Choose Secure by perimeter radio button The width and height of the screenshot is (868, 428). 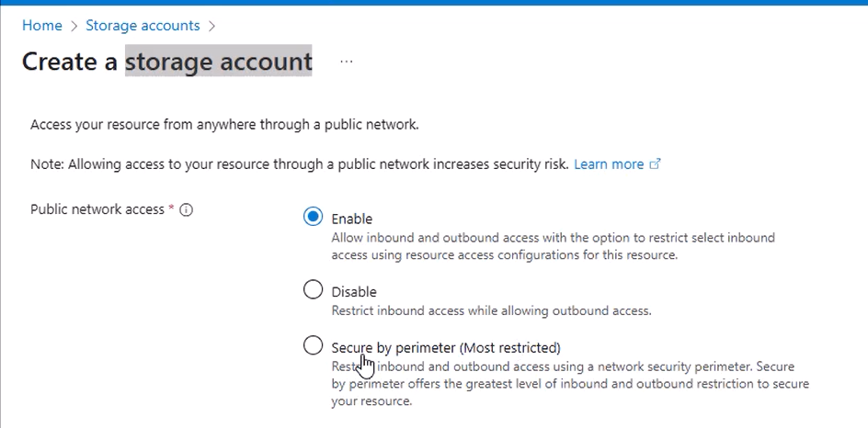[x=313, y=345]
